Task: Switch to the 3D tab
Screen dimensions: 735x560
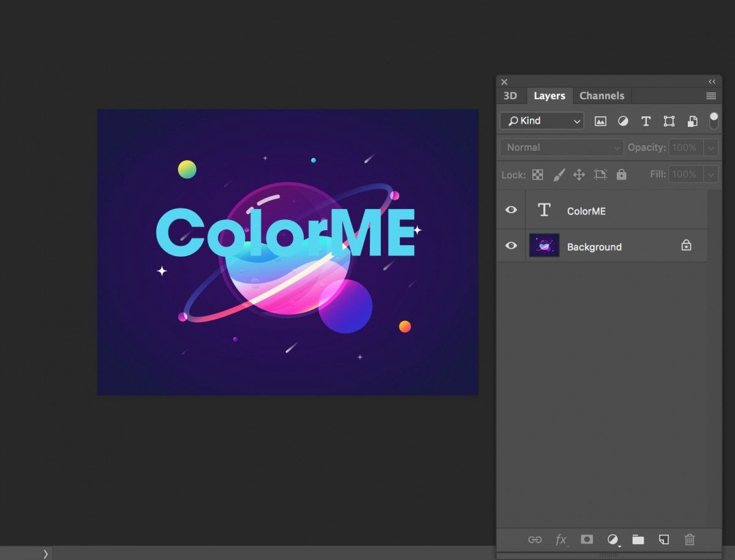Action: point(510,96)
